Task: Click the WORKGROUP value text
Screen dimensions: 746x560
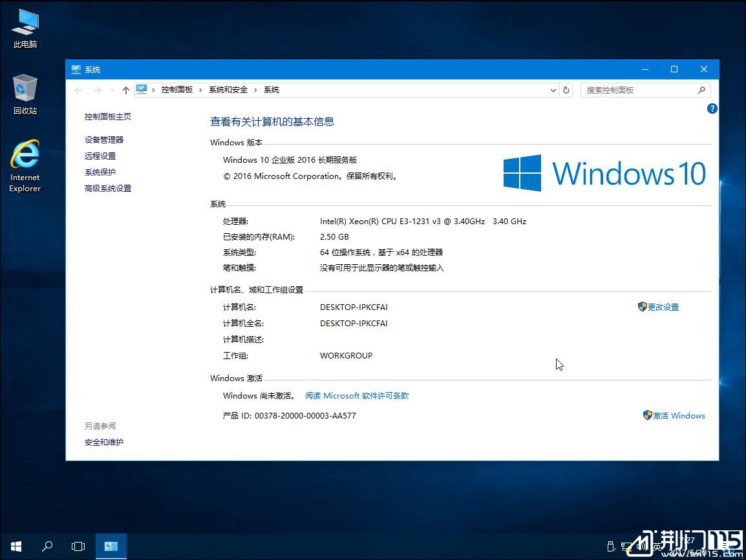Action: 346,356
